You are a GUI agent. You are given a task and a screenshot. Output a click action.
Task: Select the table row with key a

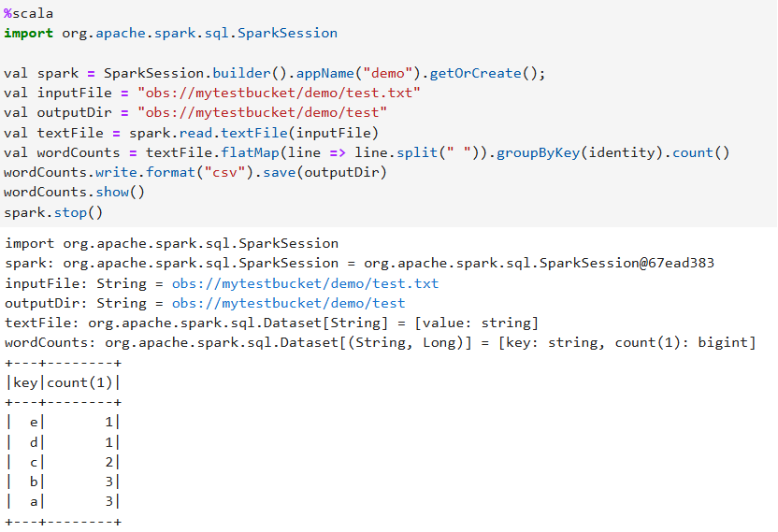(x=63, y=502)
